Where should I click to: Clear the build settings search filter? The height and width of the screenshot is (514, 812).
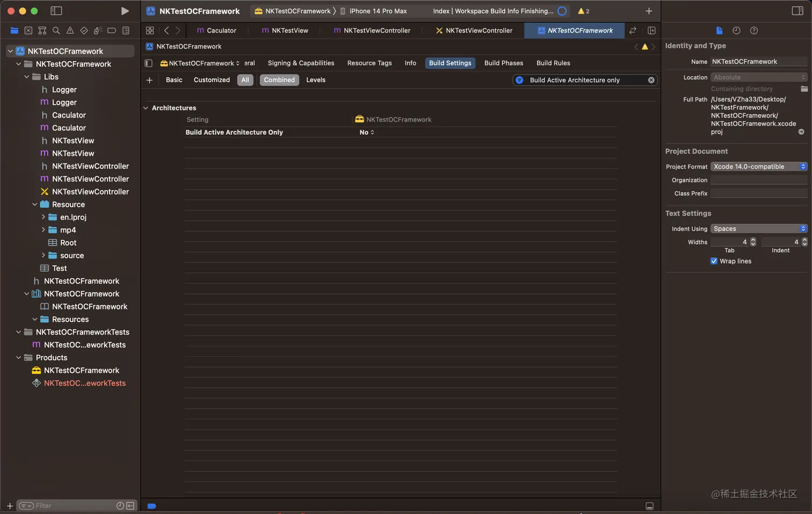pos(651,80)
